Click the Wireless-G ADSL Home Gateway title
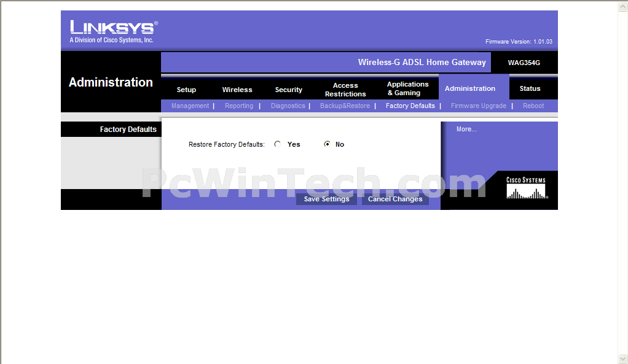 422,62
